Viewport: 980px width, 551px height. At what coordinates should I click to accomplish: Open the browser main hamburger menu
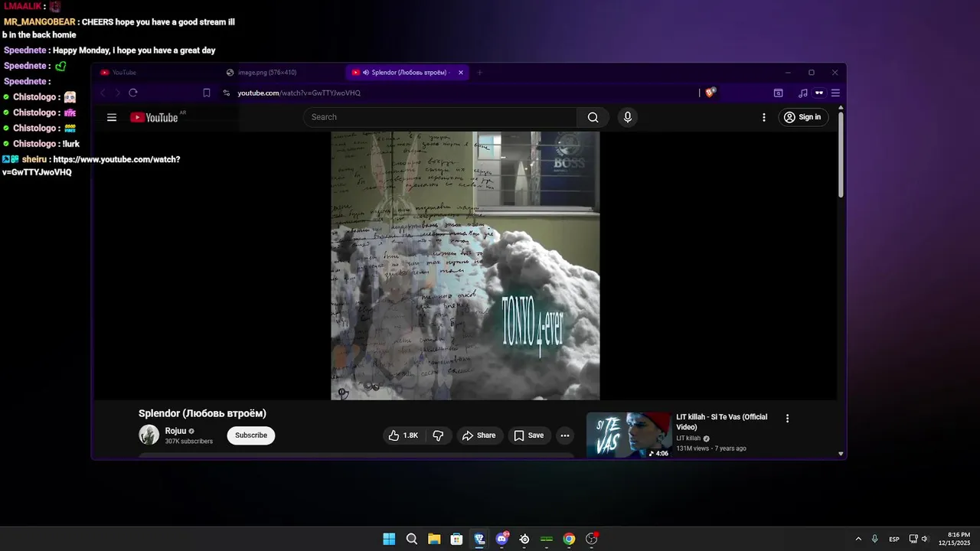point(835,93)
